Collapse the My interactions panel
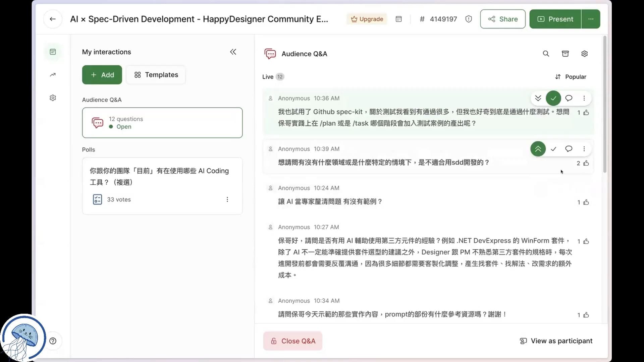 [x=233, y=52]
